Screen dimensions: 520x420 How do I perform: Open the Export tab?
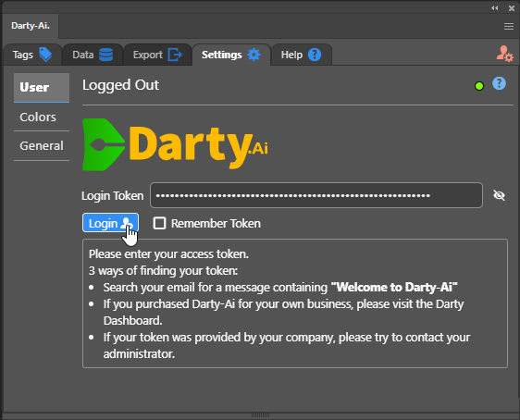[157, 55]
